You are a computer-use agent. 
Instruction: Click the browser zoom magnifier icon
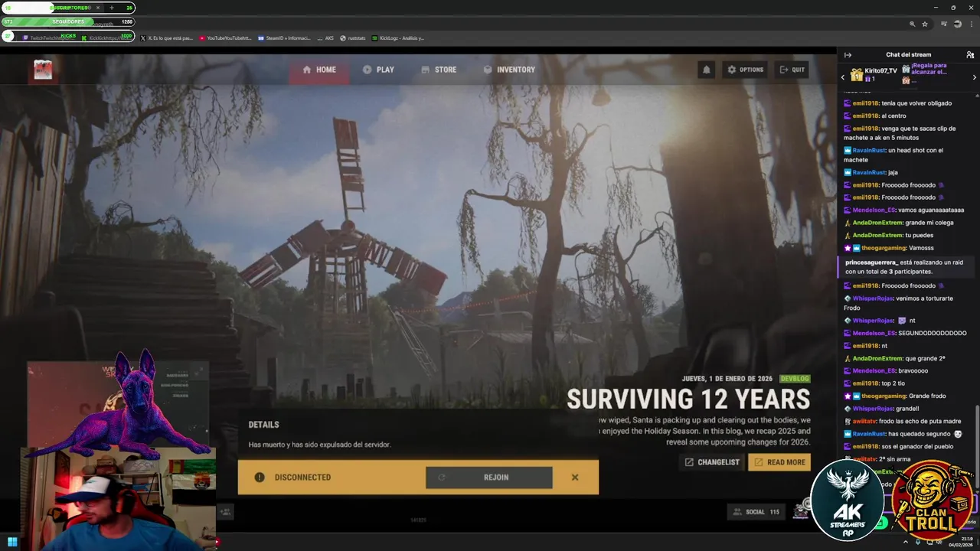pyautogui.click(x=912, y=24)
